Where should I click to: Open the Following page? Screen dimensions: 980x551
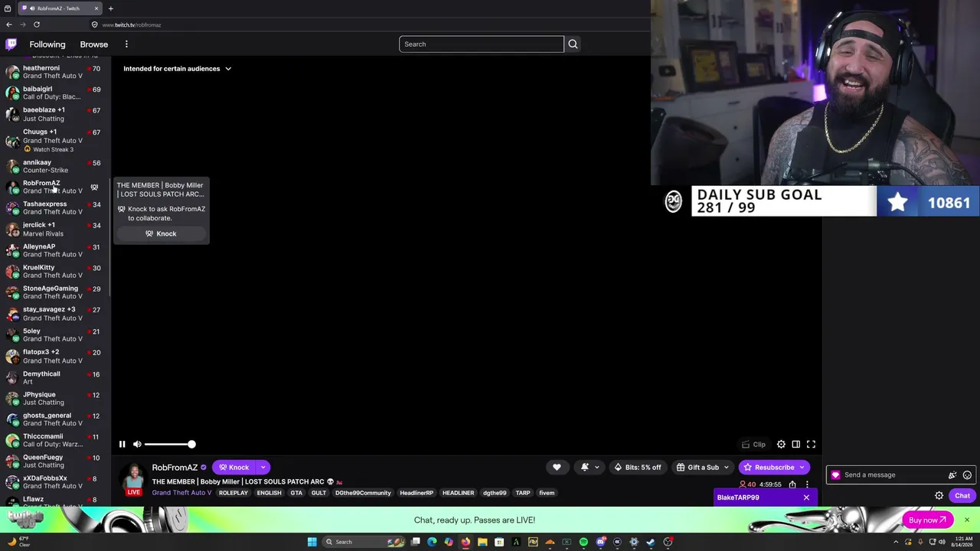(x=47, y=44)
